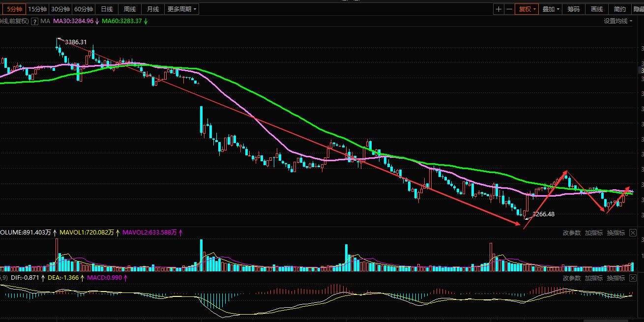This screenshot has height=322, width=644.
Task: Click 改参数 in the volume panel
Action: coord(571,233)
